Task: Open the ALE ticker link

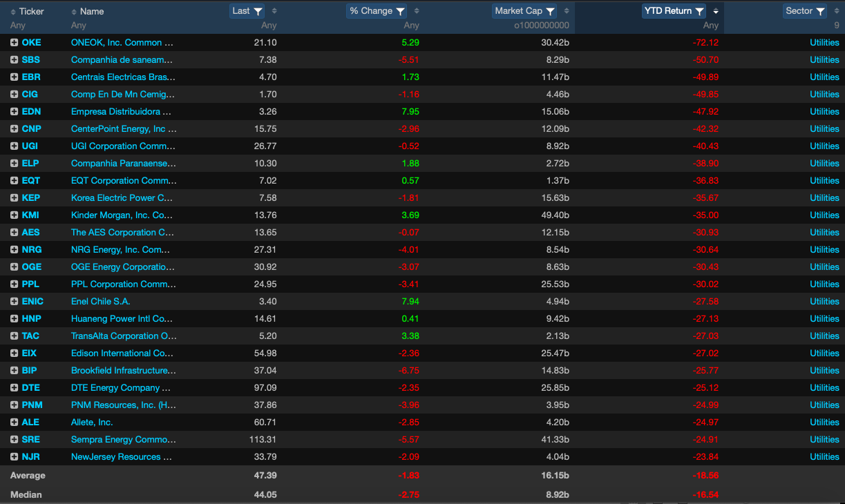Action: tap(30, 423)
